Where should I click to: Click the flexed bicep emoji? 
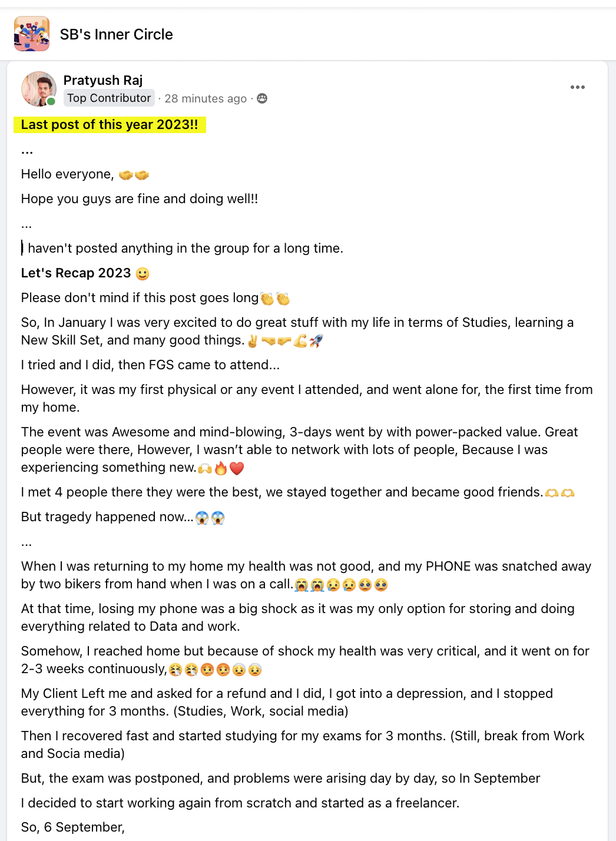300,340
